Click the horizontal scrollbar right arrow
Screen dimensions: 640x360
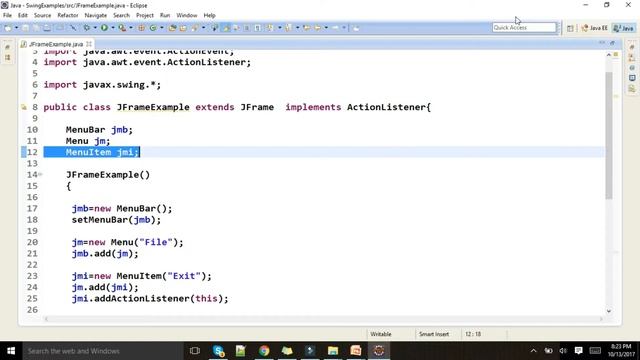(x=601, y=319)
